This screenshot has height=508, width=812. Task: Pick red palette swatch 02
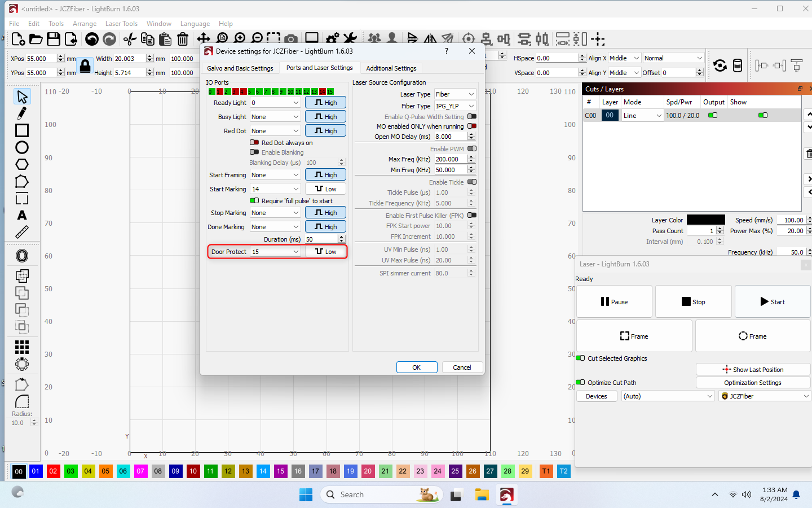(53, 471)
